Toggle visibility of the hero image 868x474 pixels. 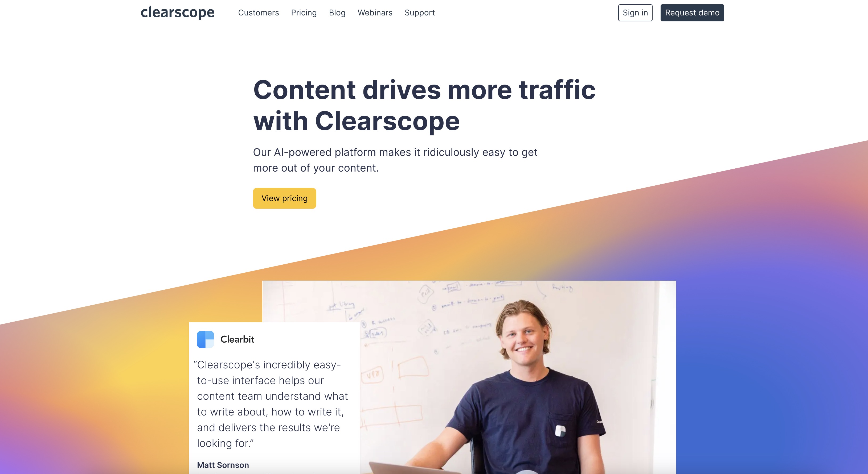coord(469,377)
